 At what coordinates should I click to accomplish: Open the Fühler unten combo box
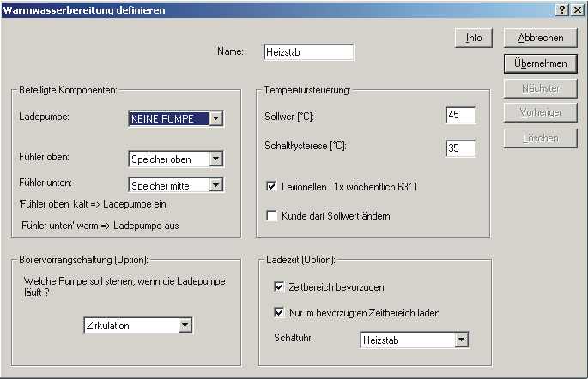point(215,184)
